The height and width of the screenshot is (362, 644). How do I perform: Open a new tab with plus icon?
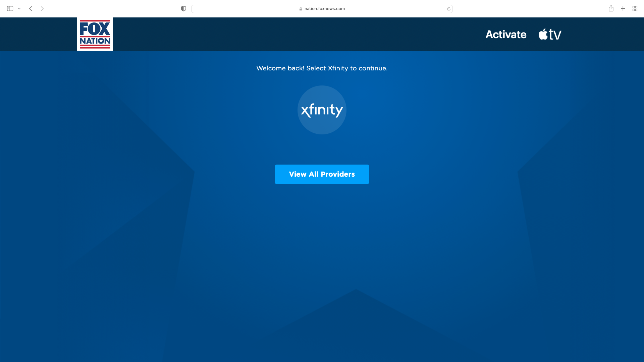pos(623,9)
